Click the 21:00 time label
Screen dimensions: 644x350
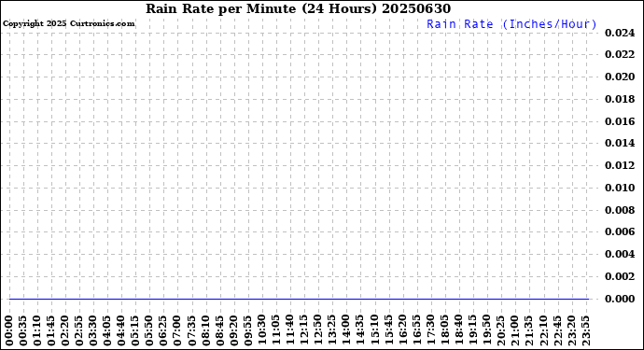click(x=515, y=331)
